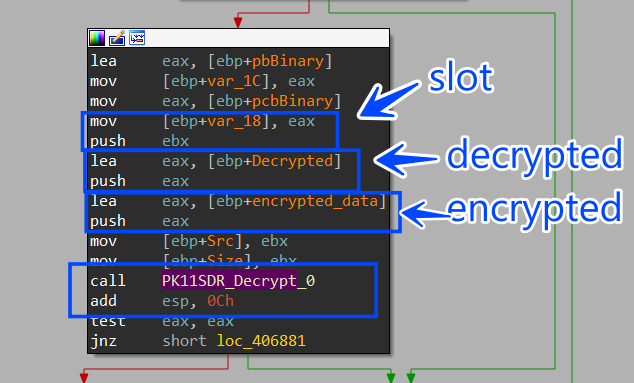Click the node color palette icon
Viewport: 634px width, 383px height.
(97, 38)
